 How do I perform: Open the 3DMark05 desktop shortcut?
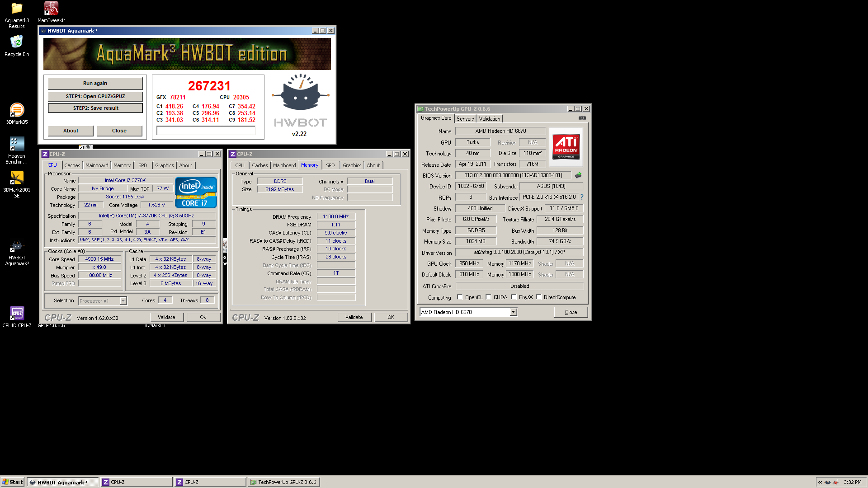[x=17, y=113]
